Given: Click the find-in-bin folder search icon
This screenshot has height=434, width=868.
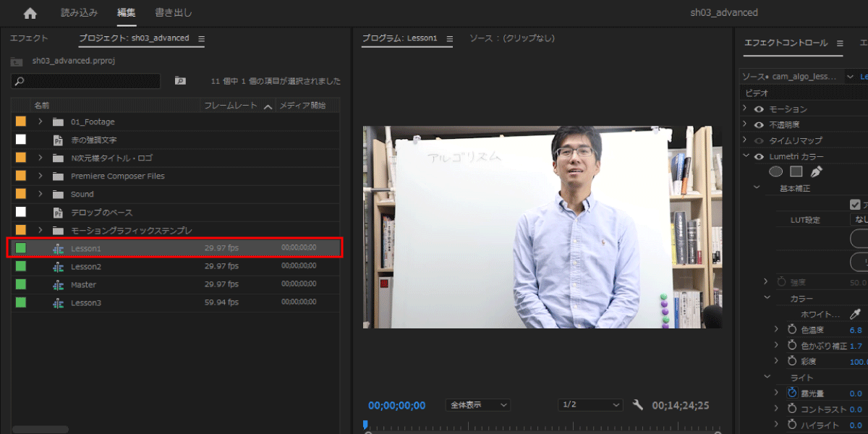Looking at the screenshot, I should pos(180,81).
